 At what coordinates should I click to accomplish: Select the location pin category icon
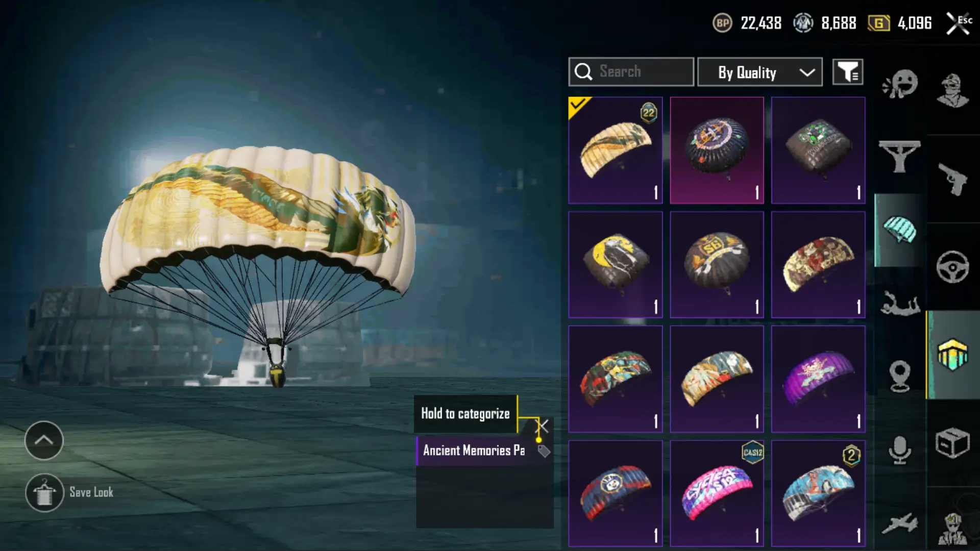pos(899,376)
